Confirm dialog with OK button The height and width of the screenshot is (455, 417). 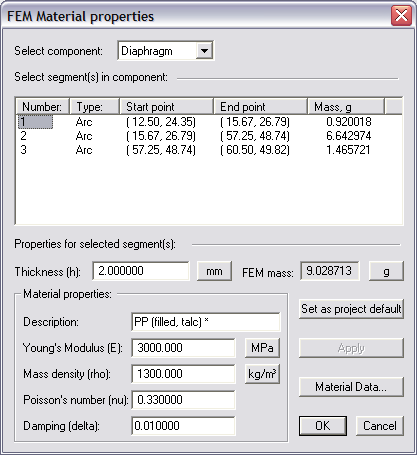pos(323,426)
